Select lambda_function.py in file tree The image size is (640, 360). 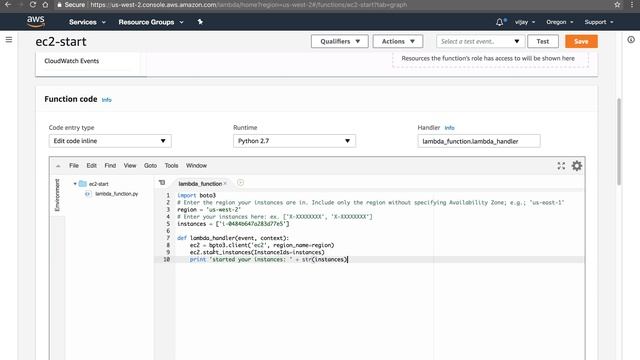(116, 194)
